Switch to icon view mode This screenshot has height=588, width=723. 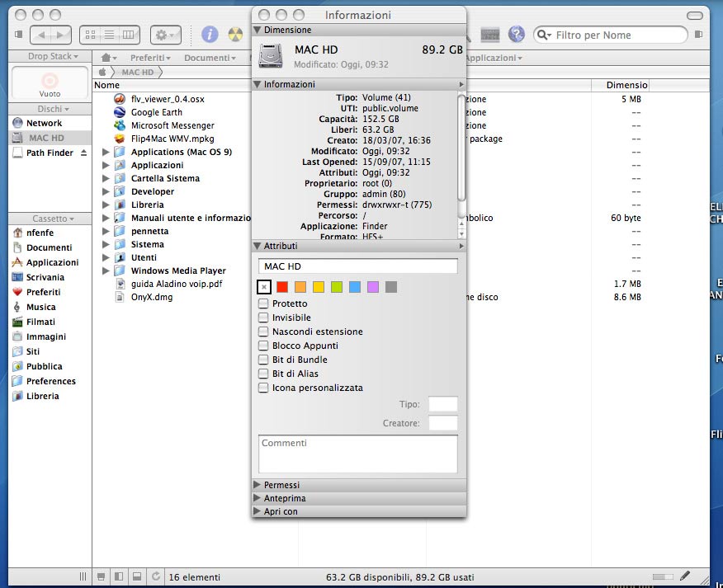91,35
